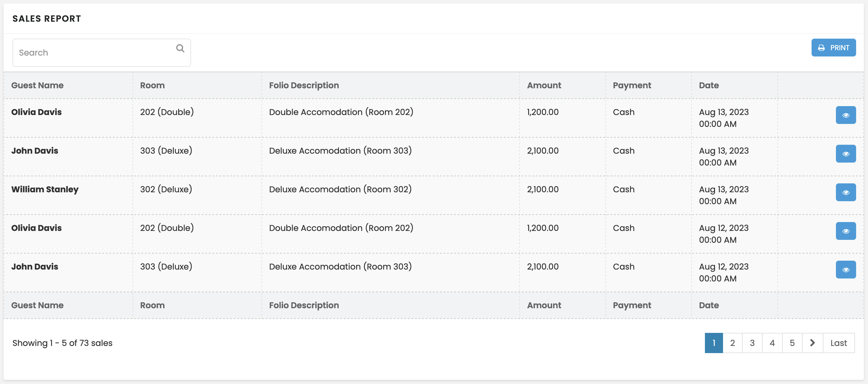Screen dimensions: 868x384
Task: Go to page 2
Action: (732, 343)
